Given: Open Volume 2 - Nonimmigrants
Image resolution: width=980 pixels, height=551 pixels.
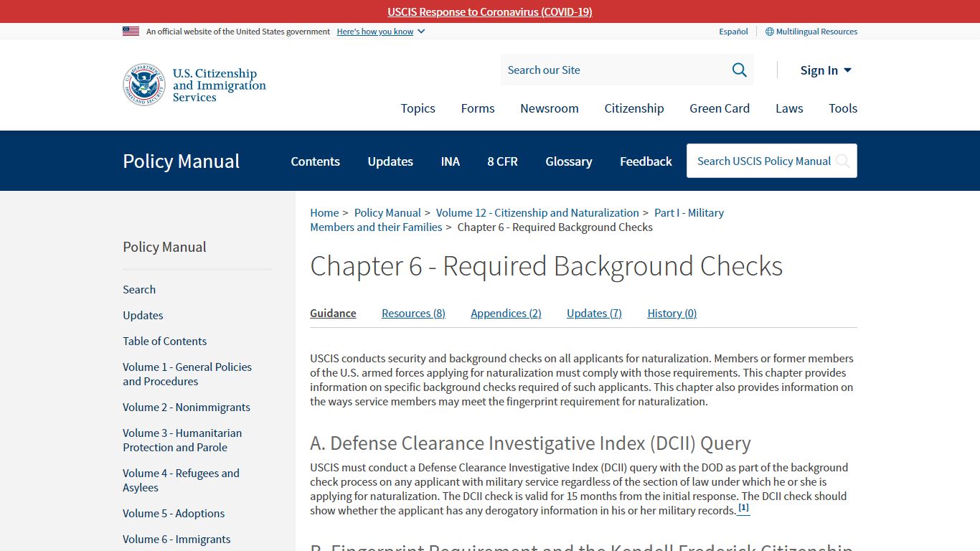Looking at the screenshot, I should click(187, 408).
